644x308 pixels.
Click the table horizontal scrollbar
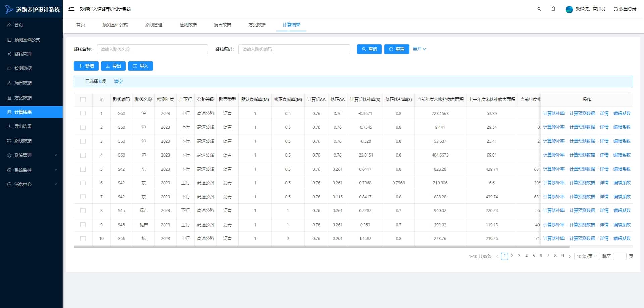point(321,247)
